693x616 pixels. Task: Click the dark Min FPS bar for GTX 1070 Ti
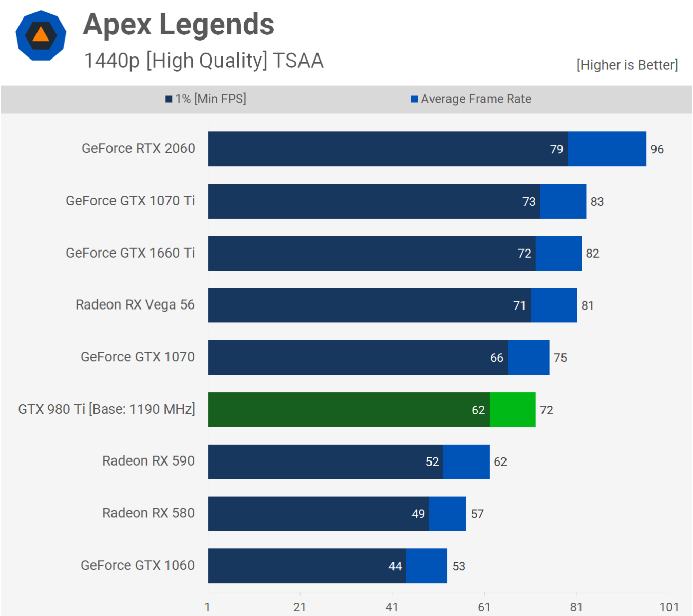[374, 201]
